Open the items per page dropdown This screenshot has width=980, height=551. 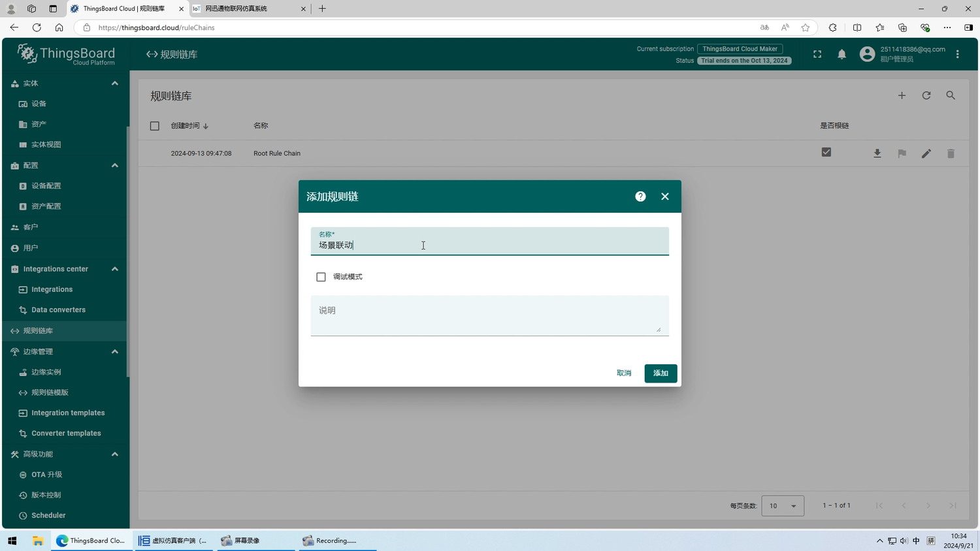pos(782,506)
